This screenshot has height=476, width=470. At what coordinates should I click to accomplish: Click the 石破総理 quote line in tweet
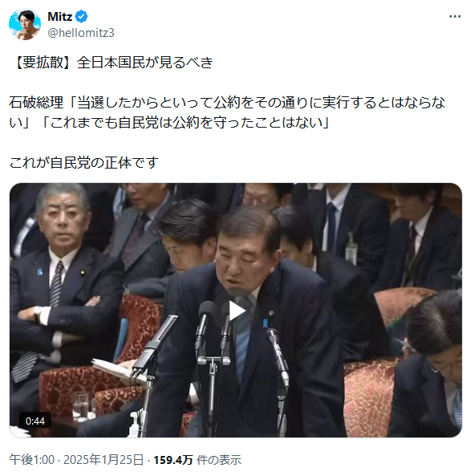tap(227, 103)
